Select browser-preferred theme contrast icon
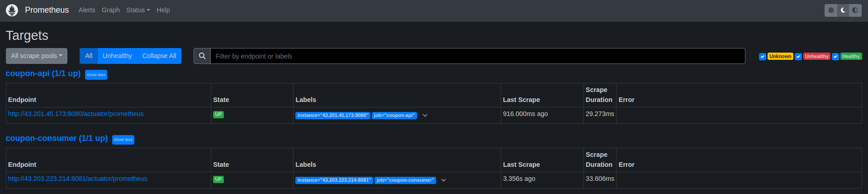This screenshot has width=868, height=194. click(855, 10)
